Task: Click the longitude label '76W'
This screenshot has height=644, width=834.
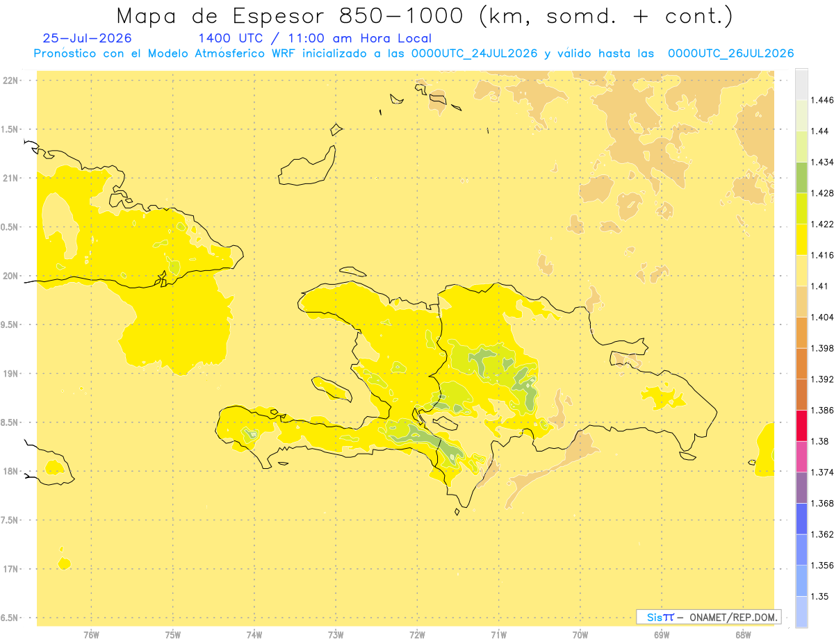Action: click(91, 635)
